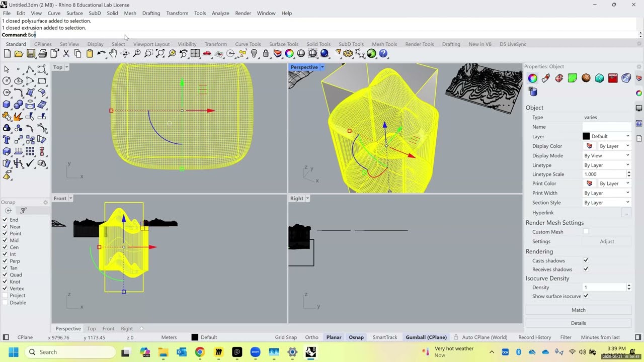Click the brown sphere properties icon
This screenshot has height=362, width=644.
pos(586,78)
